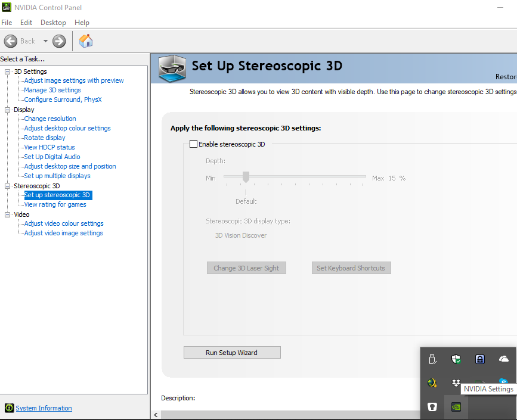Click Run Setup Wizard button

(x=232, y=353)
